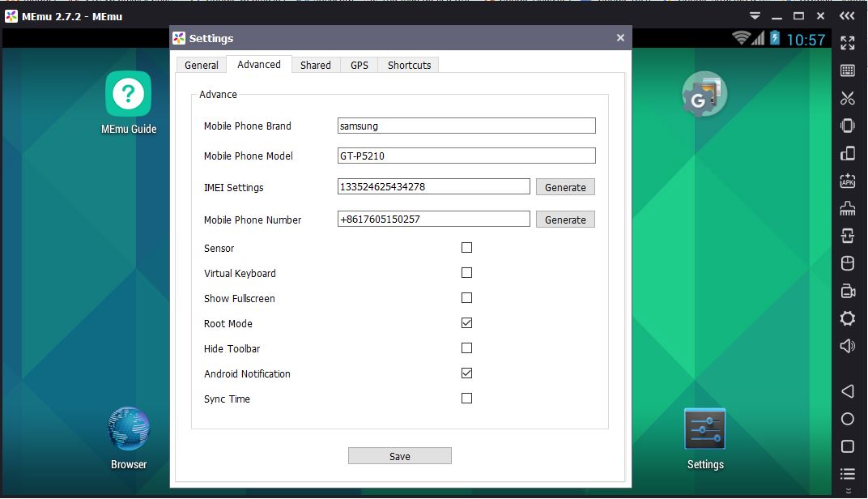
Task: Click the Mobile Phone Number field
Action: [x=433, y=219]
